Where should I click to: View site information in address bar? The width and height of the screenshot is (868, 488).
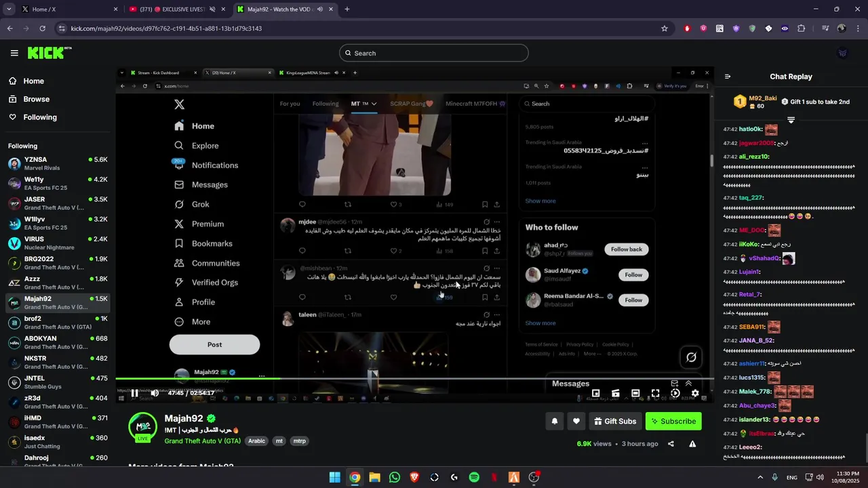62,28
